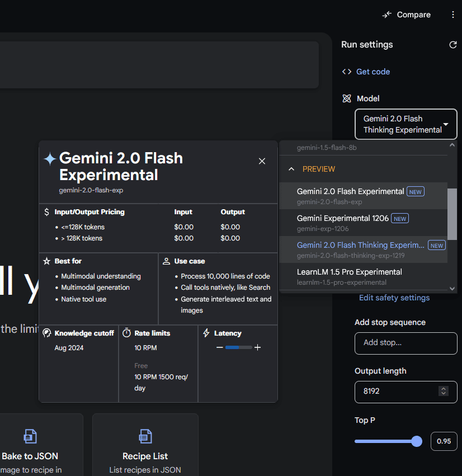Click the '> 128K tokens' pricing row
462x476 pixels.
coord(82,238)
